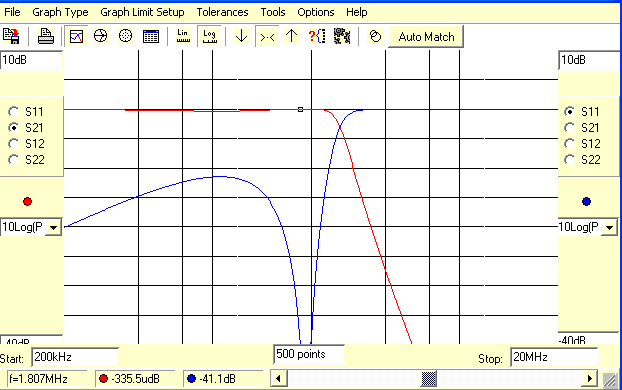The width and height of the screenshot is (622, 390).
Task: Click the right arrow of frequency scrollbar
Action: pos(589,378)
